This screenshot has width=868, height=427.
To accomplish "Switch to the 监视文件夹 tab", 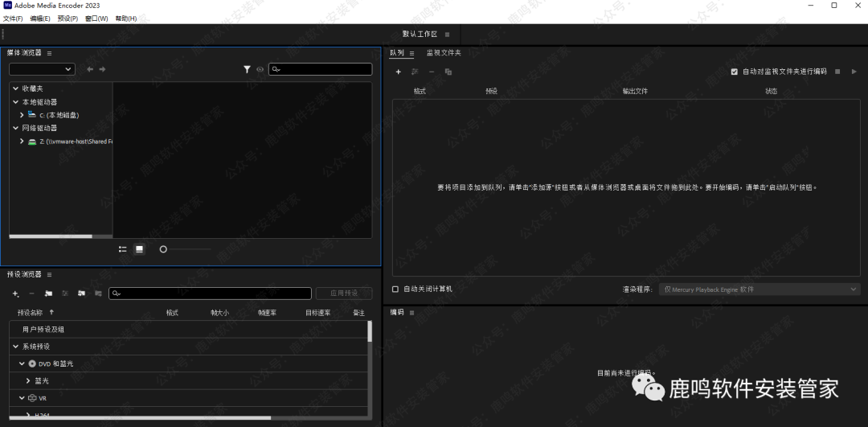I will 444,52.
